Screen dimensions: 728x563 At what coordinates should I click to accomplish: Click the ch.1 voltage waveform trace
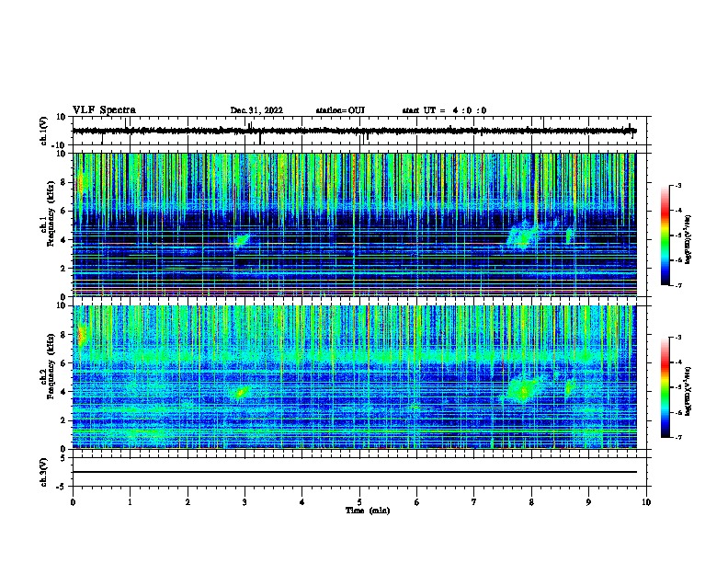click(354, 131)
